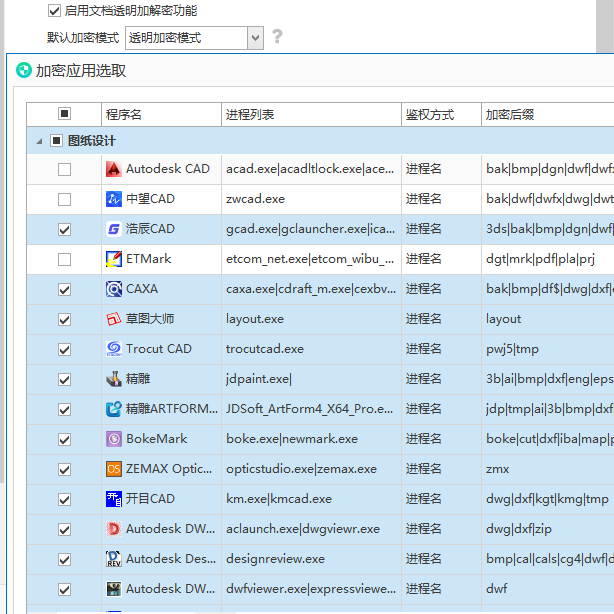Screen dimensions: 614x614
Task: Click the ZEMAX OpticStudio icon
Action: click(x=114, y=469)
